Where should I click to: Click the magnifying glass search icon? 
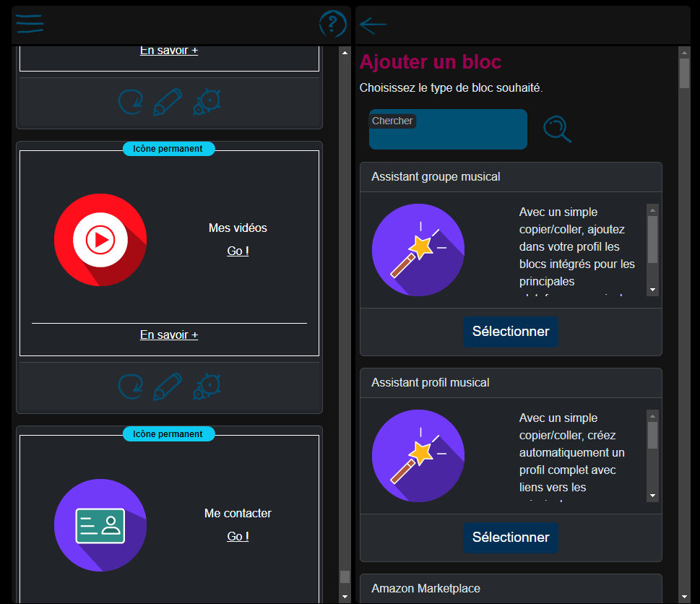[557, 129]
